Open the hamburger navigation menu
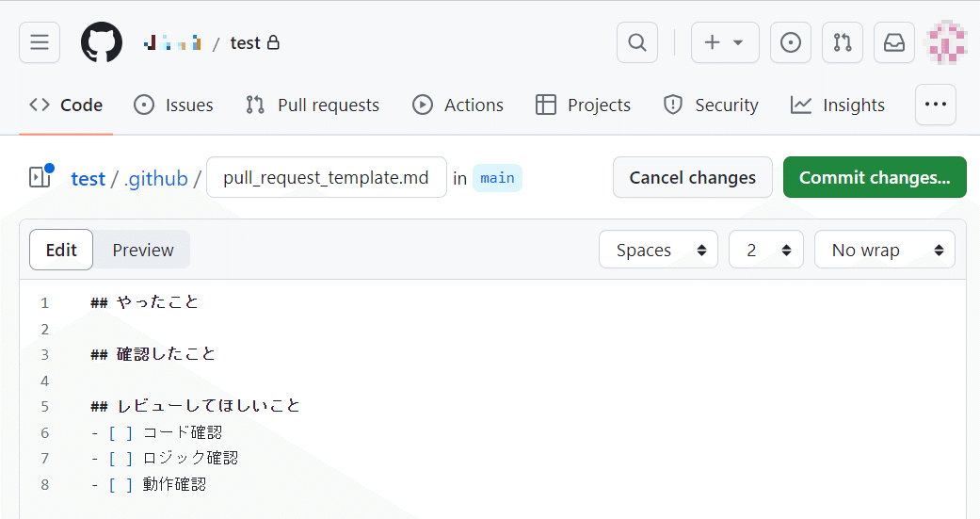This screenshot has width=980, height=519. click(40, 42)
